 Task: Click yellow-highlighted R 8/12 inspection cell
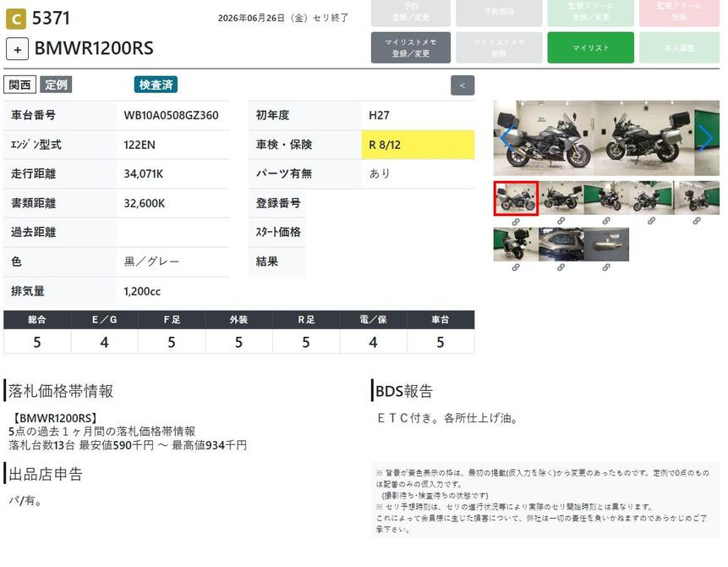tap(418, 145)
